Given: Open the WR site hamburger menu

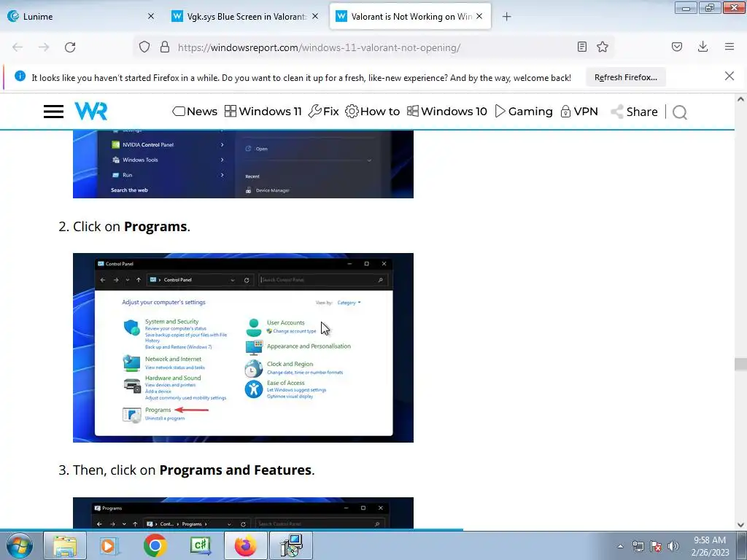Looking at the screenshot, I should coord(53,112).
